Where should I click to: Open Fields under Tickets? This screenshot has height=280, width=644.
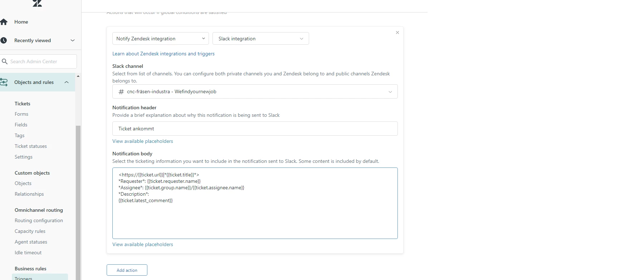pyautogui.click(x=21, y=125)
